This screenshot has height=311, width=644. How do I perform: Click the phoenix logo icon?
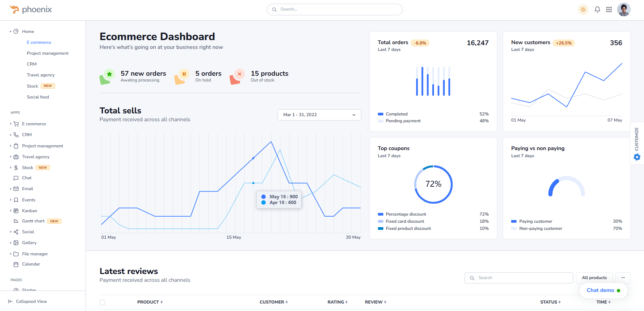pyautogui.click(x=14, y=9)
